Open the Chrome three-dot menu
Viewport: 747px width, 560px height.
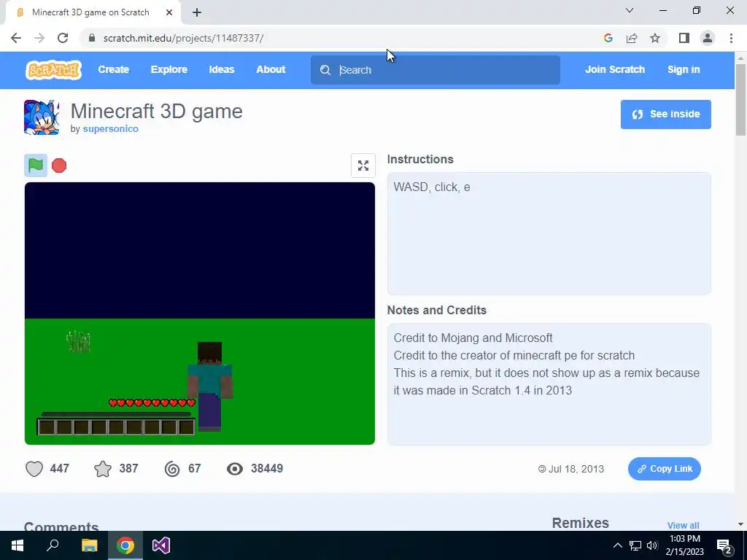pyautogui.click(x=731, y=38)
